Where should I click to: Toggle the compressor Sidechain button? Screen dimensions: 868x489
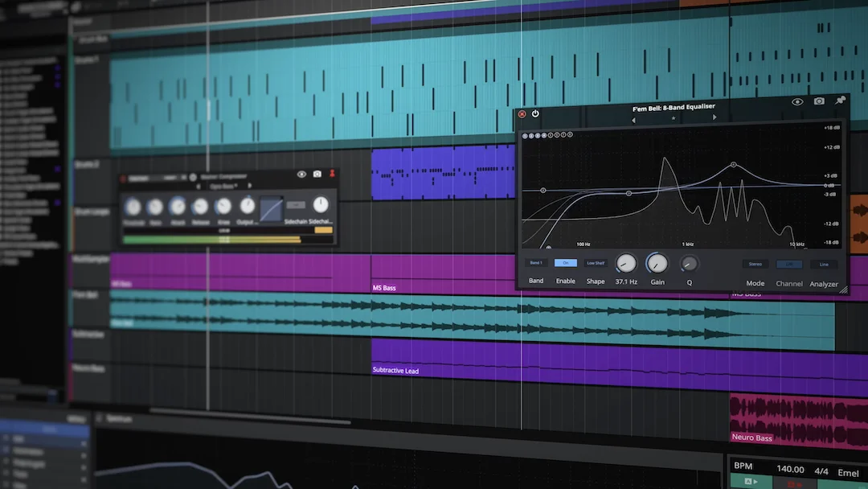point(296,205)
